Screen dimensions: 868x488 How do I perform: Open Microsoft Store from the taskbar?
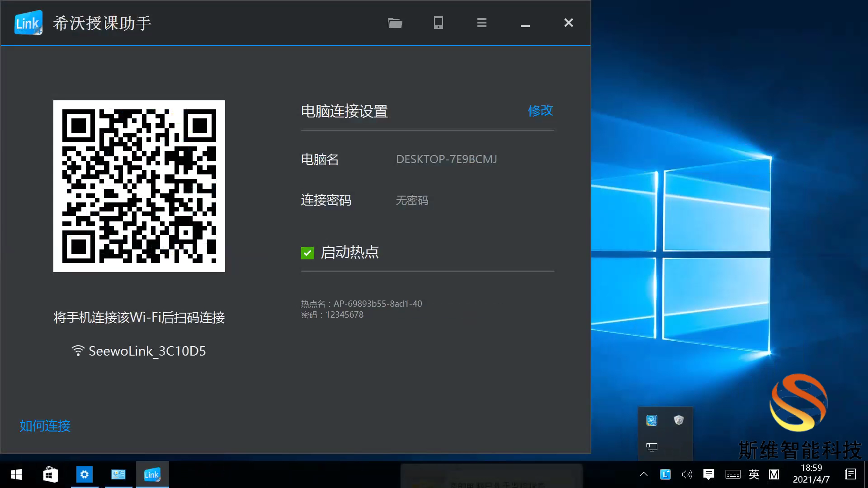[x=50, y=474]
